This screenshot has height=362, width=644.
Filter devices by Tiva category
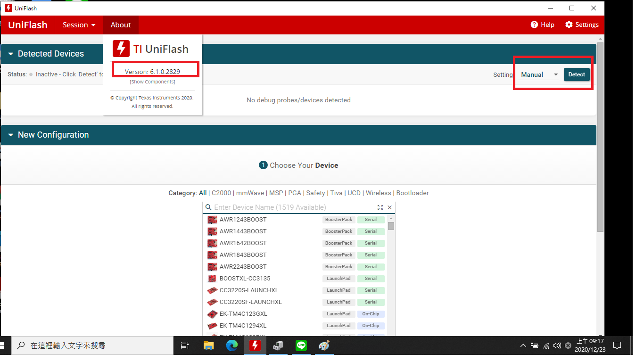[x=336, y=193]
